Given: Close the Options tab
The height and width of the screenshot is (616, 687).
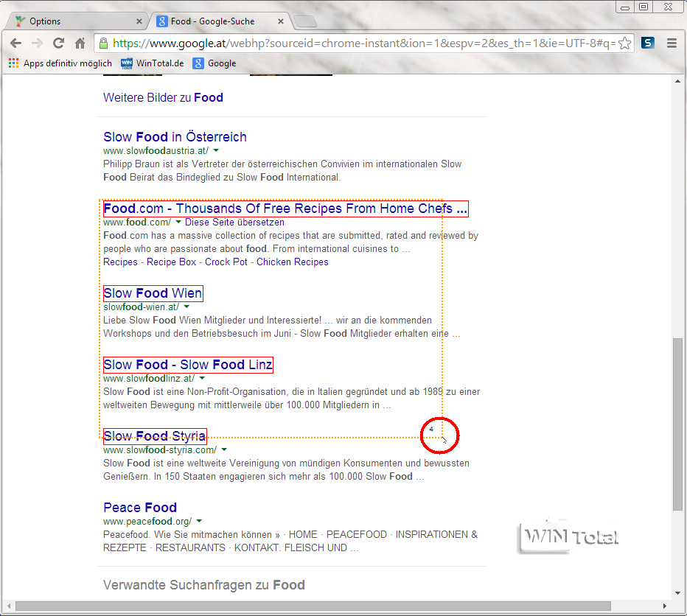Looking at the screenshot, I should click(x=139, y=21).
